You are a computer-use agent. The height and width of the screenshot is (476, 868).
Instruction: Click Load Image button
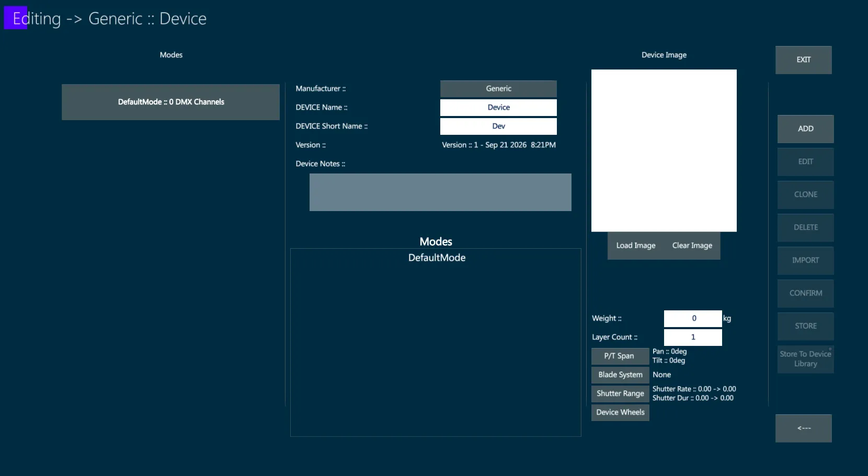click(636, 246)
